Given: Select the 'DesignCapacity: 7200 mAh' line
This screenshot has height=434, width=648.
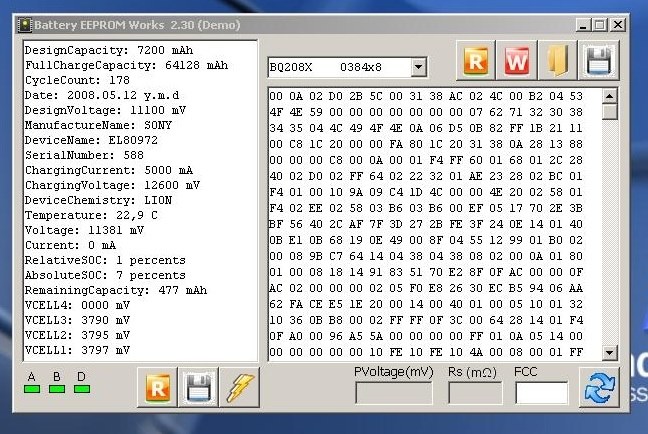Looking at the screenshot, I should 109,50.
